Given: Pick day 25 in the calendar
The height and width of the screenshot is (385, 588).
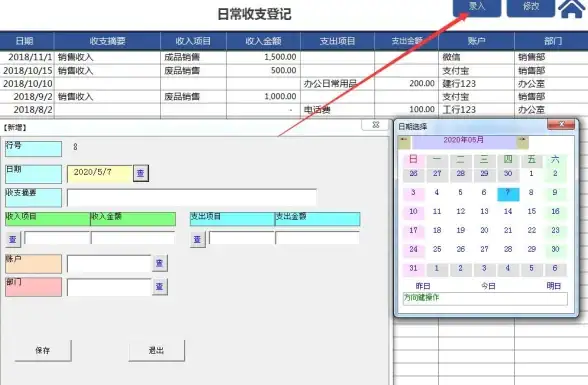Looking at the screenshot, I should 437,250.
